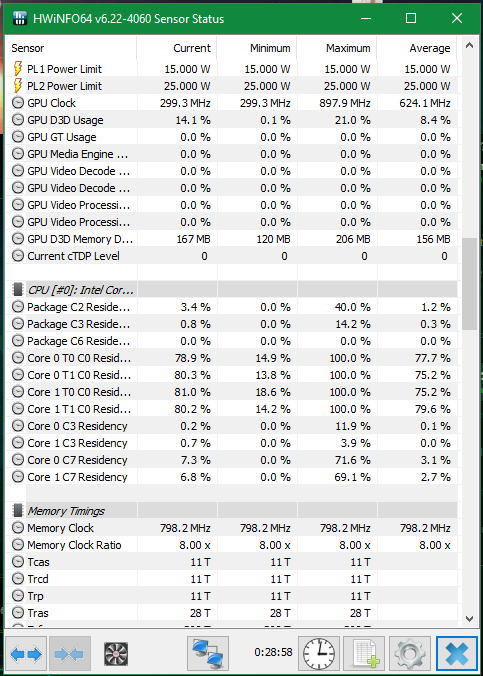
Task: Open the network remote monitoring icon
Action: (x=208, y=654)
